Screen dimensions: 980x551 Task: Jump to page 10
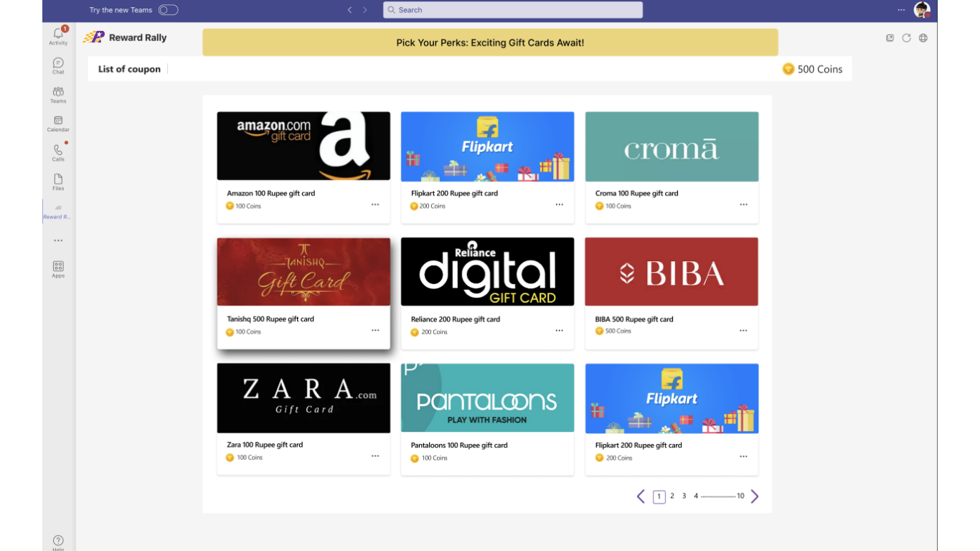click(x=740, y=496)
